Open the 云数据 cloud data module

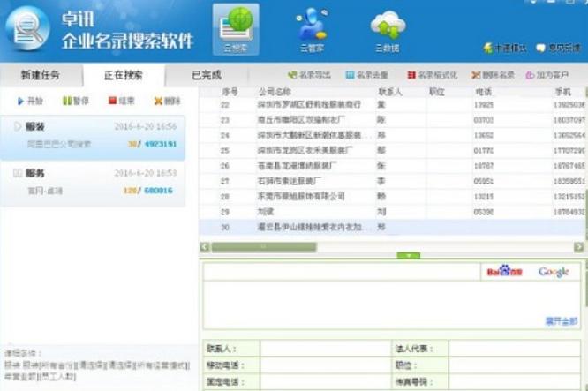(x=388, y=32)
